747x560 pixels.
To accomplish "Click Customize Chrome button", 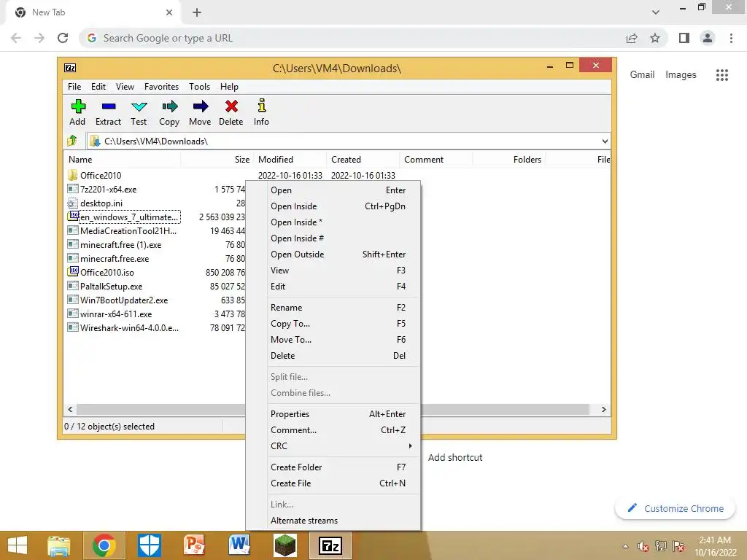I will pos(675,508).
